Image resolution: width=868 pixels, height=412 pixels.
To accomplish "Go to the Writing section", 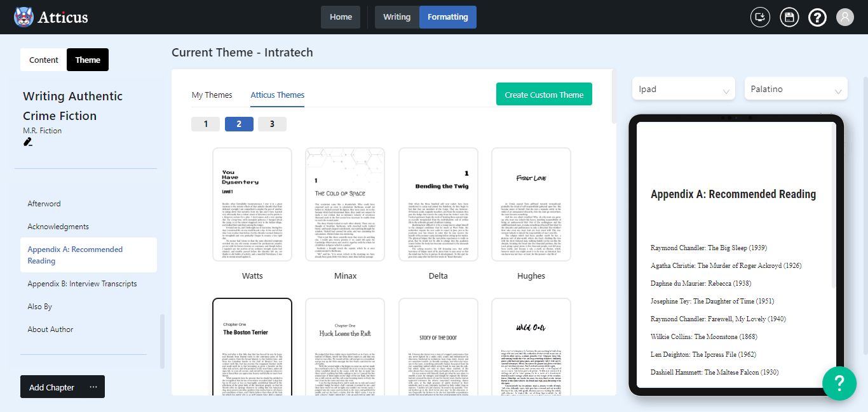I will [397, 17].
